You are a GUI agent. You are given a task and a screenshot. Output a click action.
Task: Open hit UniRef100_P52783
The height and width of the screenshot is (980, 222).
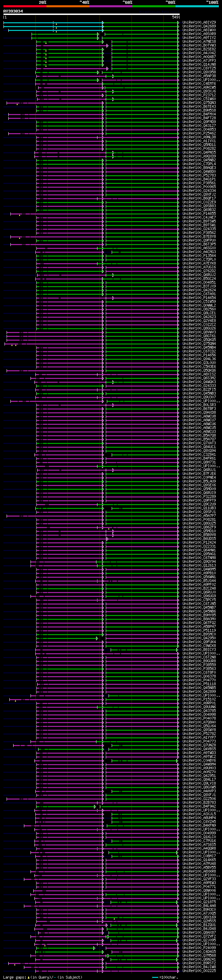[199, 175]
